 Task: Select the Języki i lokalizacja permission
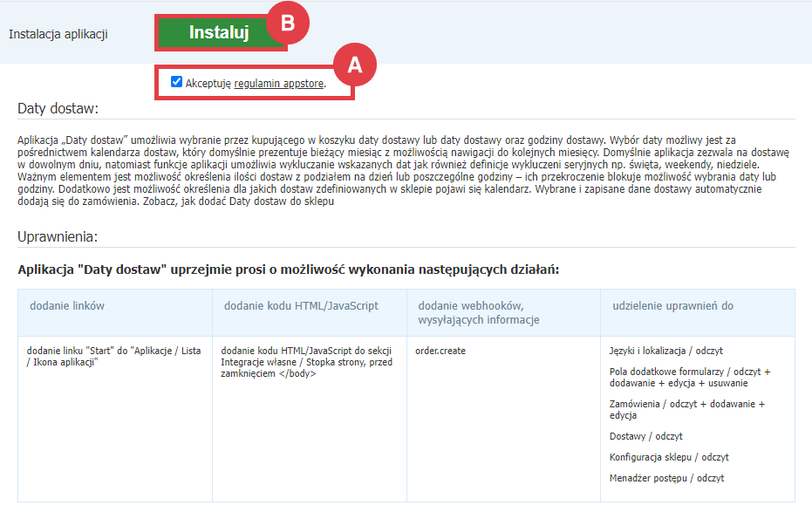(666, 351)
